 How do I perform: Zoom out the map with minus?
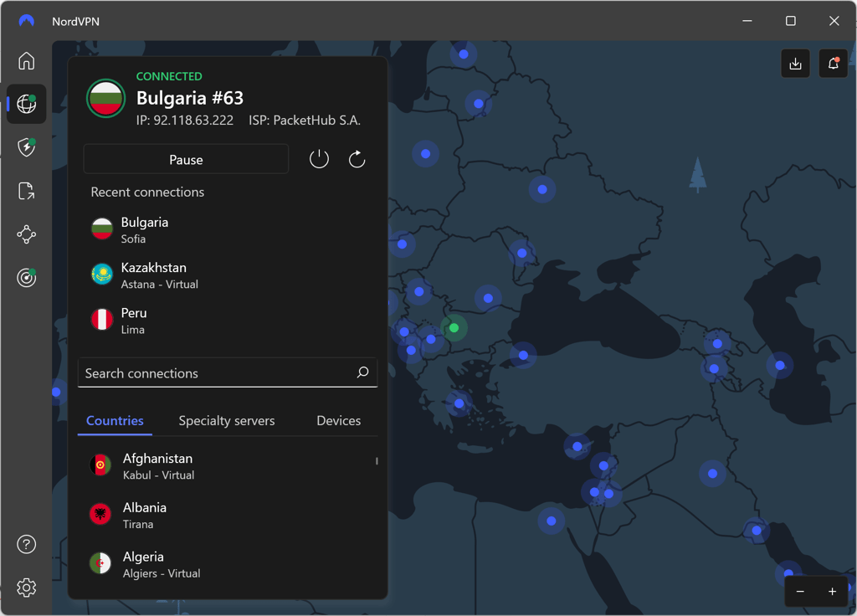800,592
